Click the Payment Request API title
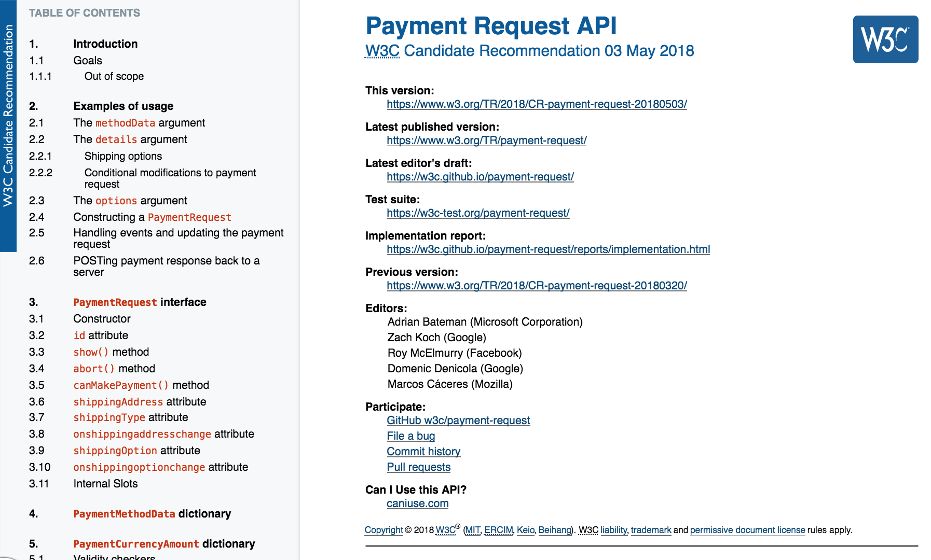Image resolution: width=931 pixels, height=560 pixels. point(491,26)
